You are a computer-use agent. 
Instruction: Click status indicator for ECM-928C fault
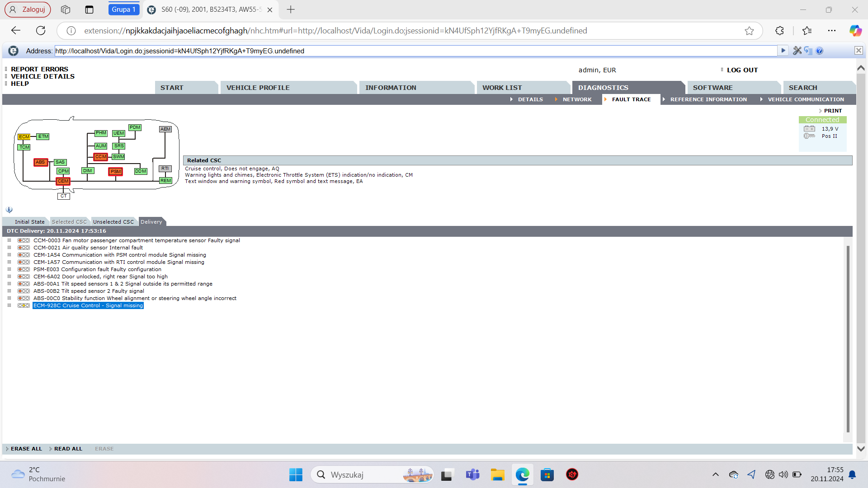click(24, 305)
